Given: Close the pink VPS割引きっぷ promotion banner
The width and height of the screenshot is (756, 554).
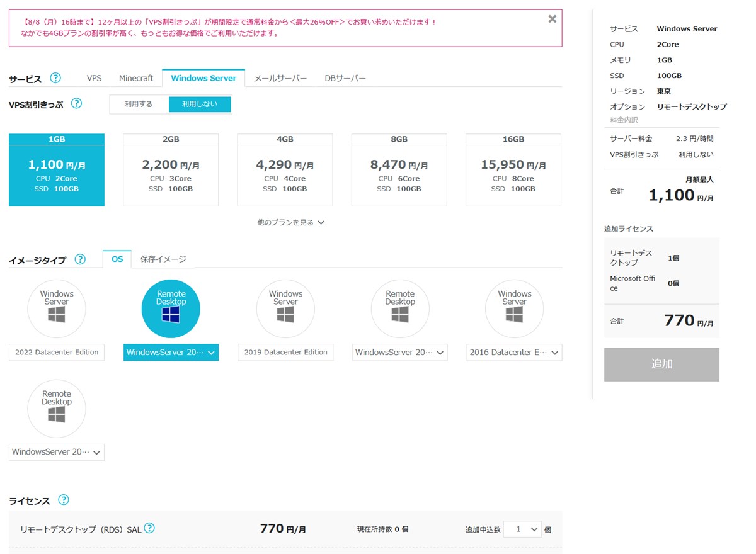Looking at the screenshot, I should [552, 19].
